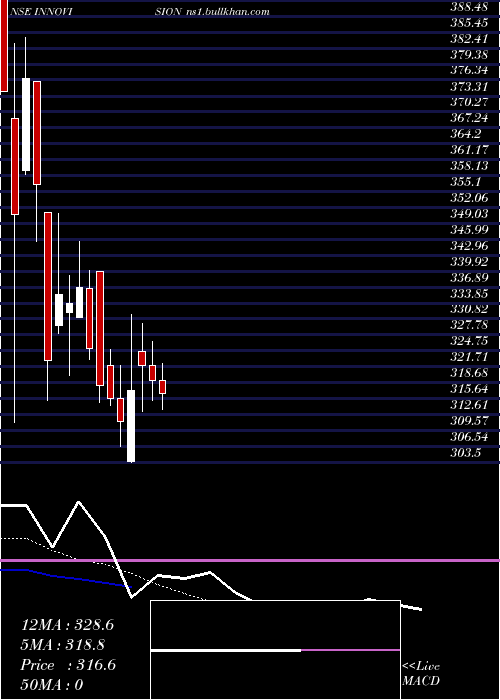
Task: Click the 333.85 price axis label
Action: coord(469,293)
